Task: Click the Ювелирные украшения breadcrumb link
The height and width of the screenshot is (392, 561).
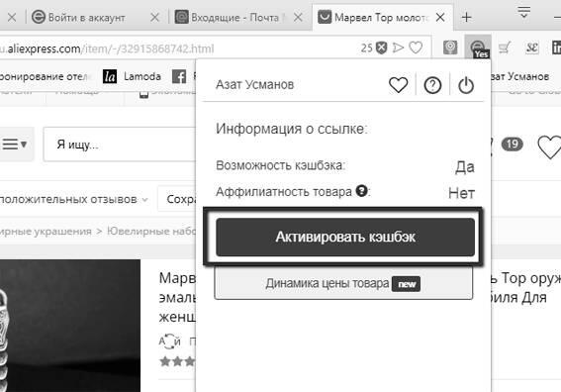Action: pyautogui.click(x=46, y=232)
